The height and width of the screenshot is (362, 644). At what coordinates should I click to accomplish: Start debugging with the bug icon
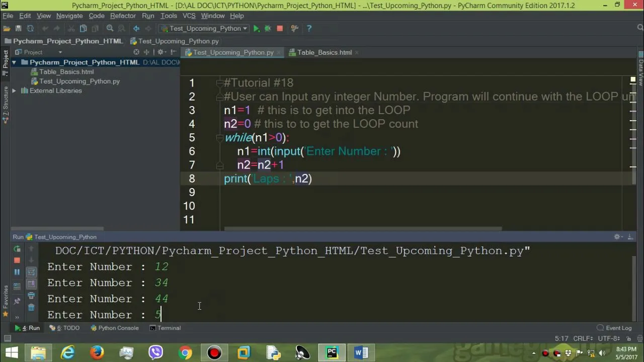point(268,28)
